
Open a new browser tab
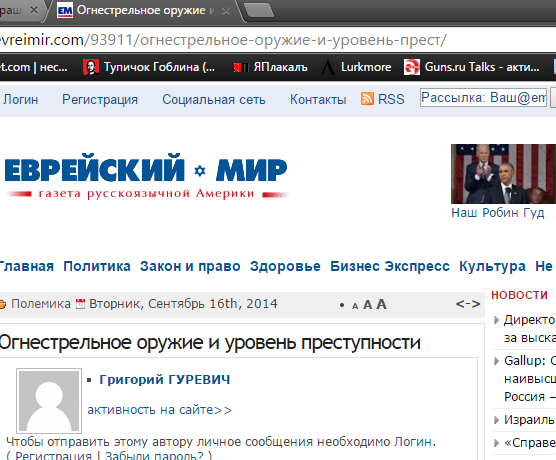pos(259,10)
